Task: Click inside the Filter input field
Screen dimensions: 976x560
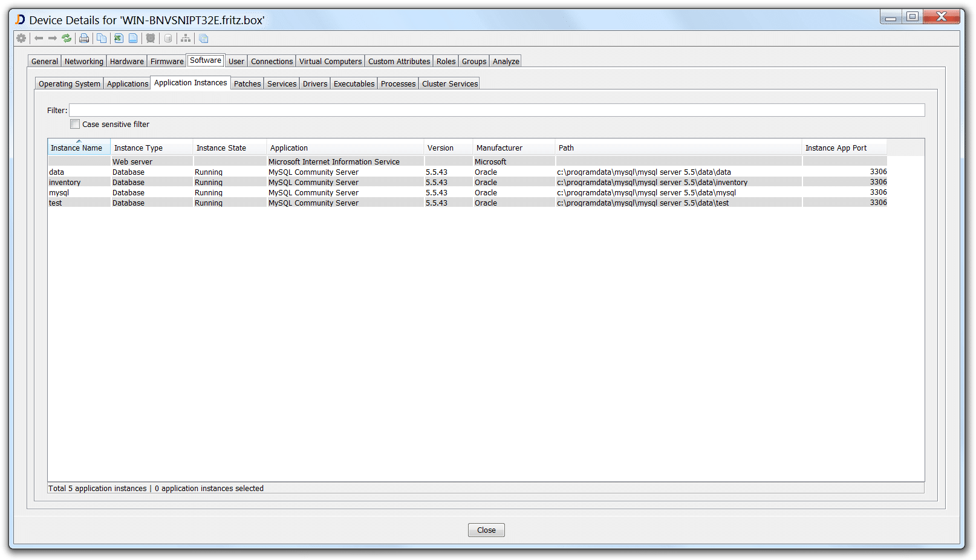Action: 302,109
